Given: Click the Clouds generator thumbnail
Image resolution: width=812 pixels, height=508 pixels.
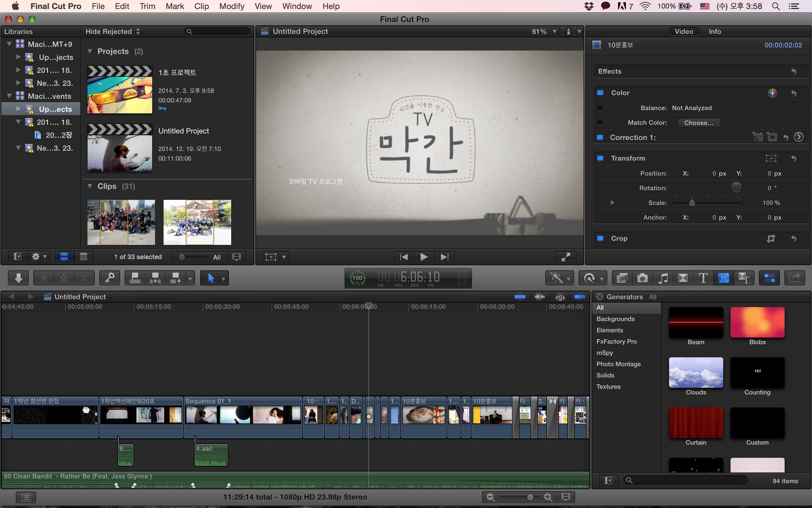Looking at the screenshot, I should 696,372.
